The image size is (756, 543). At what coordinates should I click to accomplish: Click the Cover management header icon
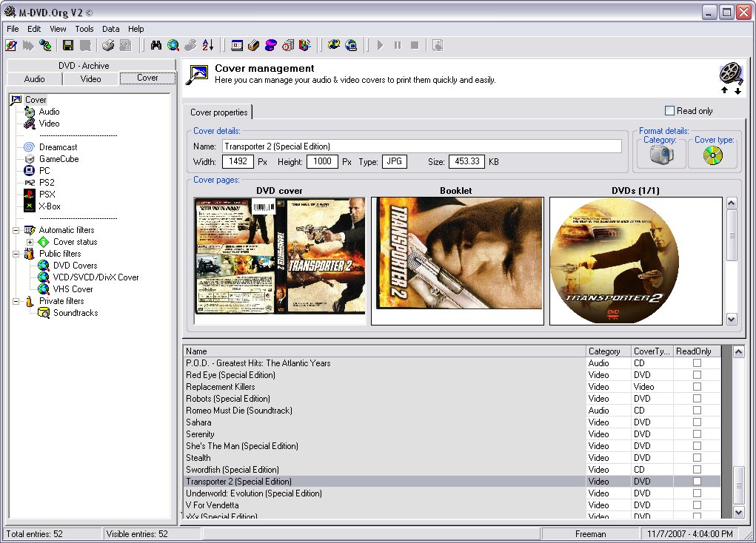click(197, 75)
